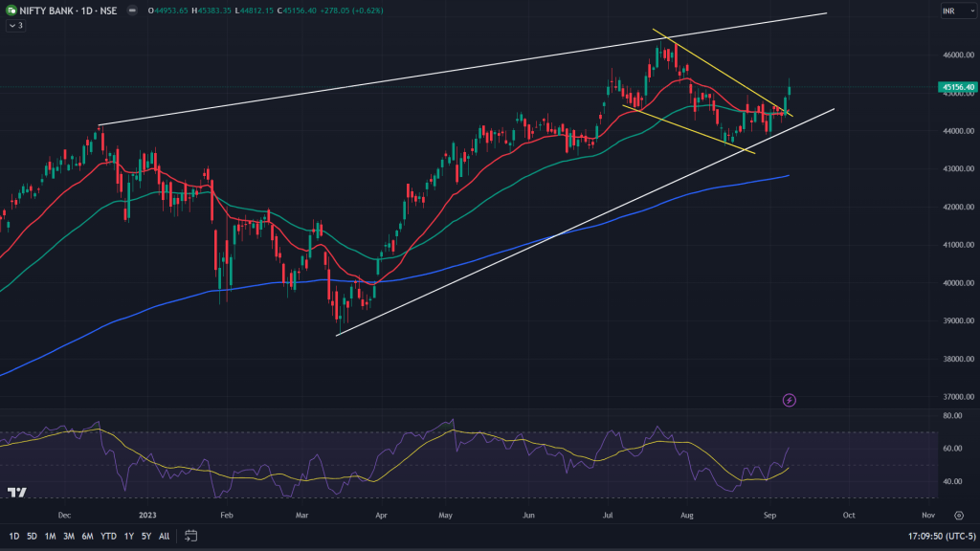Show All historical data range

tap(164, 536)
